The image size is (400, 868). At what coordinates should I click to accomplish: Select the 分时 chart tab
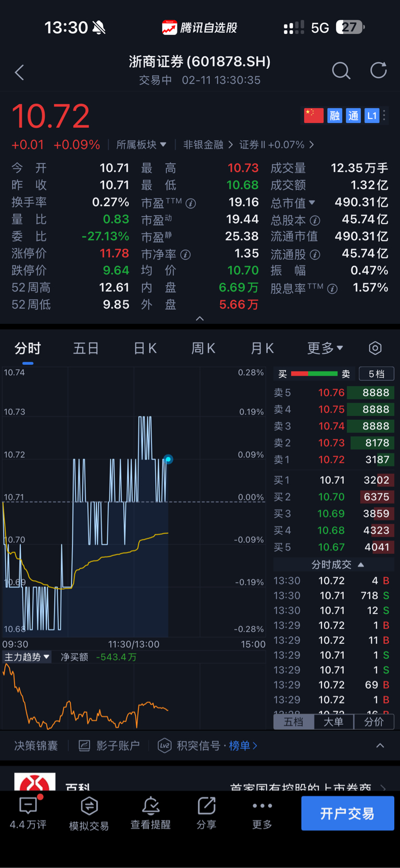28,348
